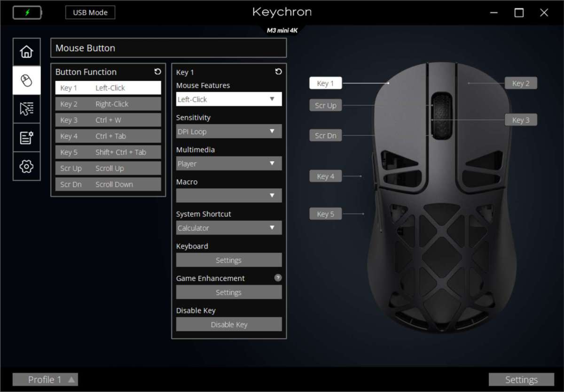Screen dimensions: 564x392
Task: Open Game Enhancement Settings button
Action: [x=229, y=292]
